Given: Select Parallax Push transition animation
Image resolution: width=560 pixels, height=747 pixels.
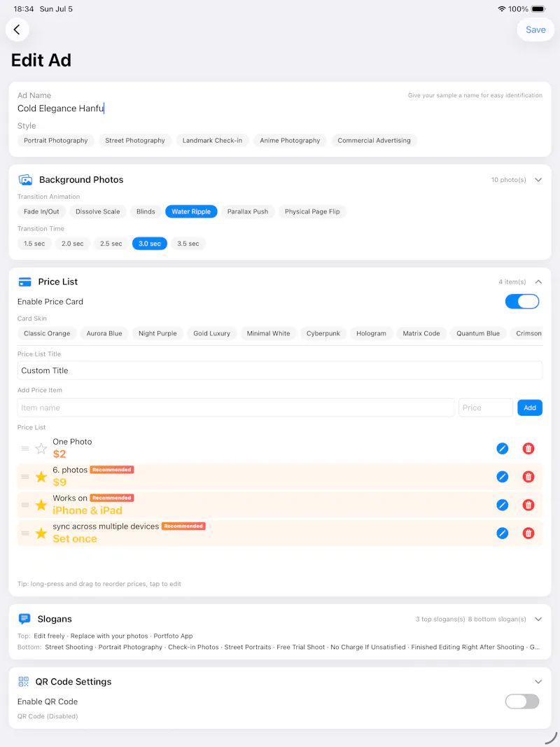Looking at the screenshot, I should point(248,211).
